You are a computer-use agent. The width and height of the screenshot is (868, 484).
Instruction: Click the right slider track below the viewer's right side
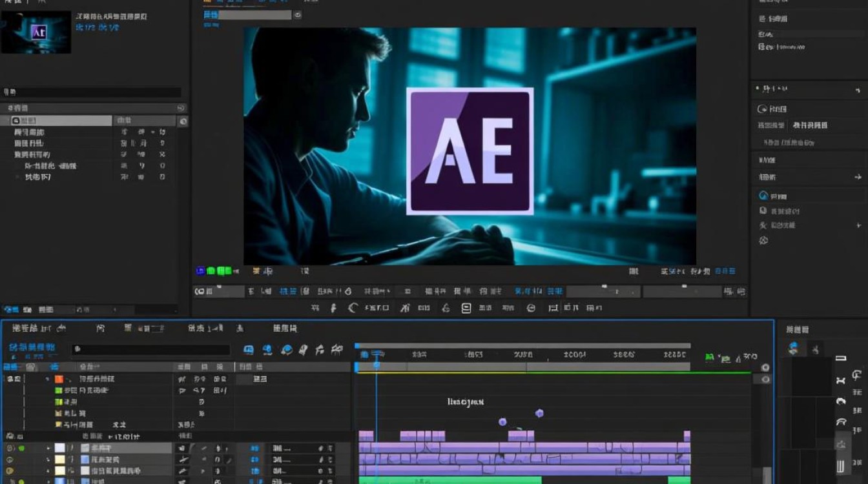682,292
